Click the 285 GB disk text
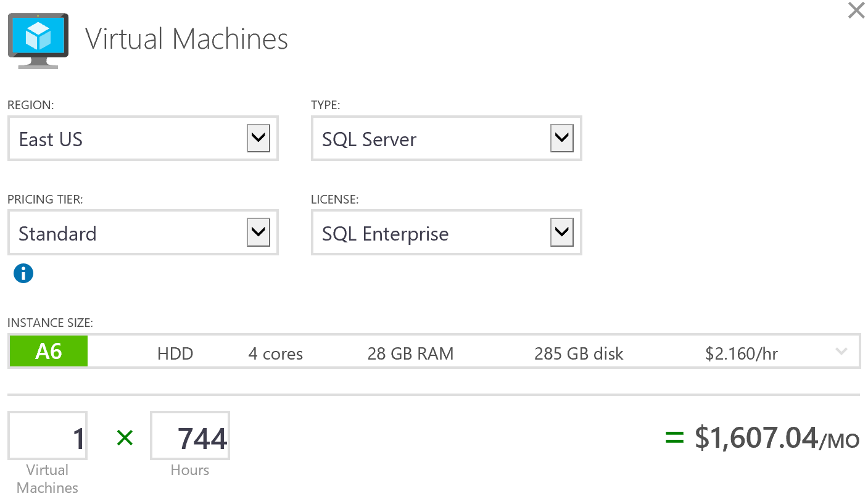Screen dimensions: 868x499 click(x=579, y=354)
